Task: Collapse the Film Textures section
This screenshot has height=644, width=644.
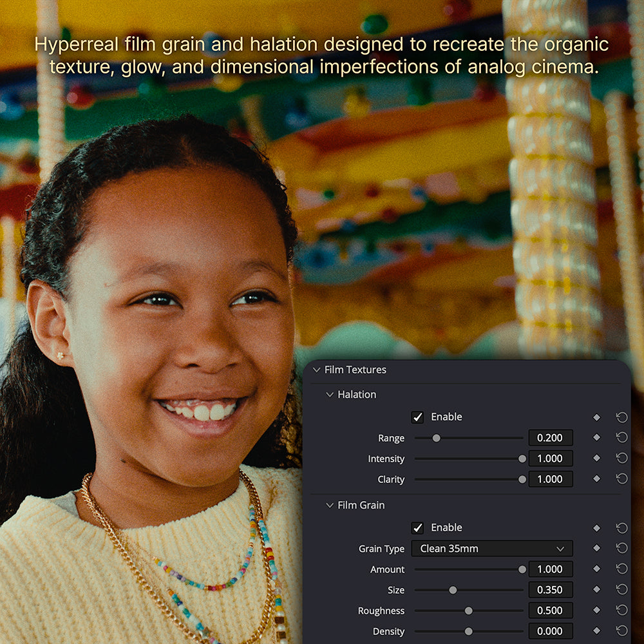Action: tap(317, 370)
